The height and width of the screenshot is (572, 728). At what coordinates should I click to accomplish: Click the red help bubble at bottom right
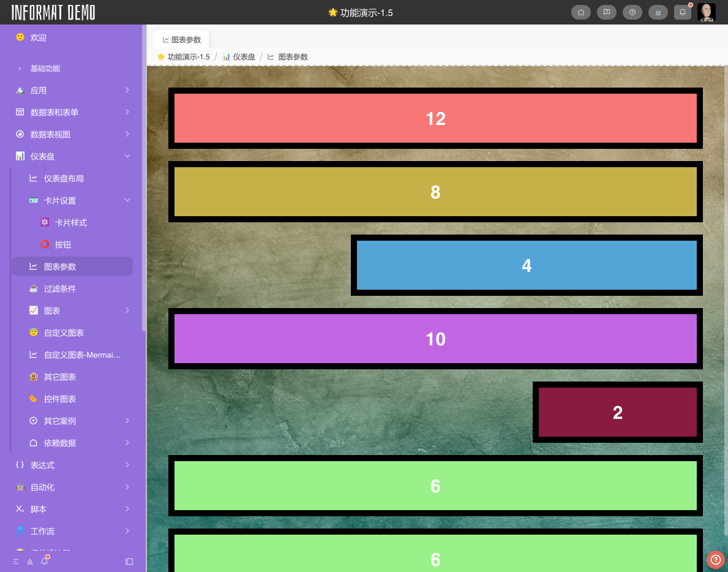[x=715, y=560]
